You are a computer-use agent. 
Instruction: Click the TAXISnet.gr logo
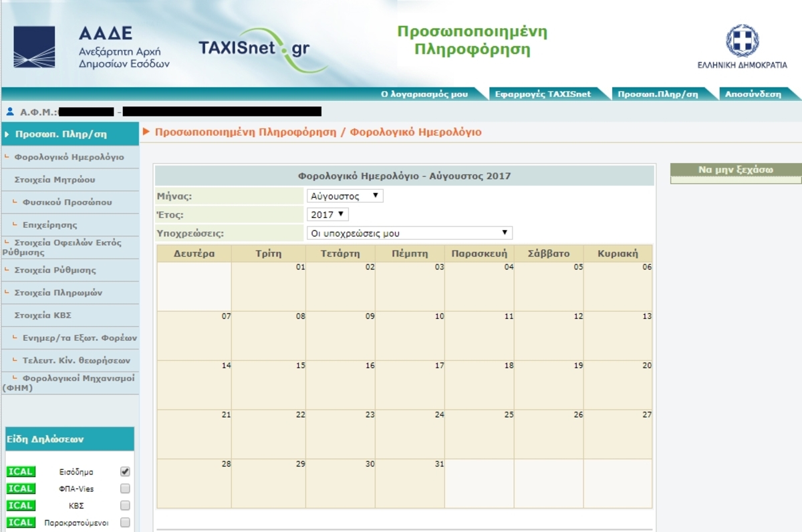pyautogui.click(x=254, y=49)
